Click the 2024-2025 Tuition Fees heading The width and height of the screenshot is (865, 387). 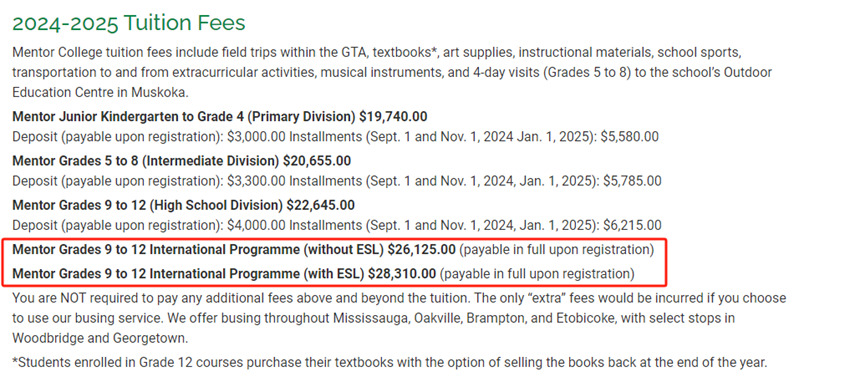(x=129, y=23)
